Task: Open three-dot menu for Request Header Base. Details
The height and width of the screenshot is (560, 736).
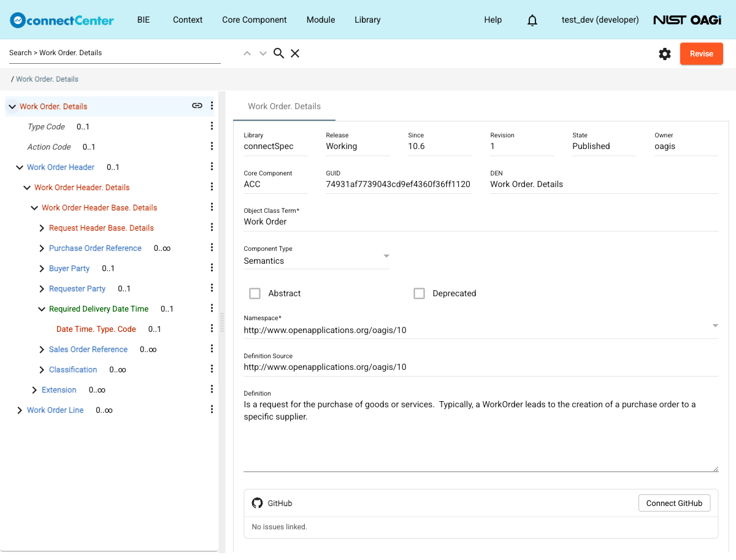Action: click(212, 227)
